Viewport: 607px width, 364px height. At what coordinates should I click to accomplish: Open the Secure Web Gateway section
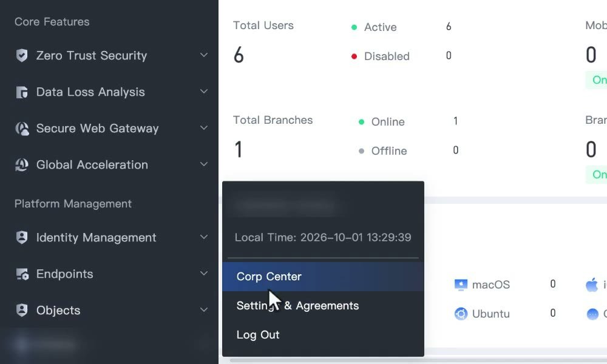[110, 129]
